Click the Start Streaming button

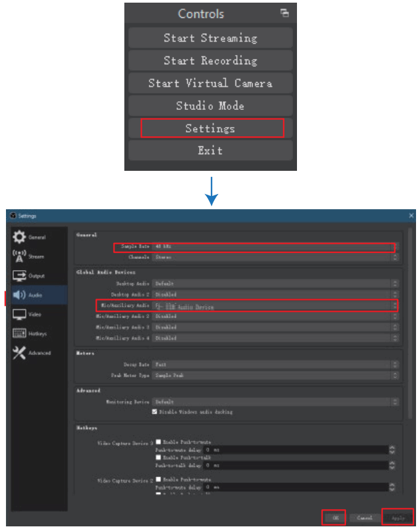(x=210, y=38)
